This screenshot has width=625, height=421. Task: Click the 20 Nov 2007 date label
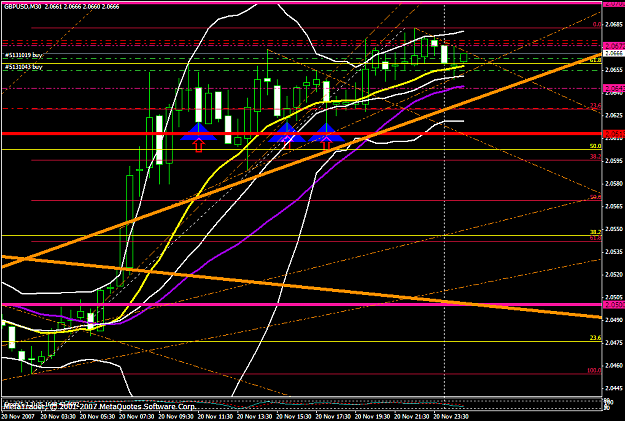(18, 417)
